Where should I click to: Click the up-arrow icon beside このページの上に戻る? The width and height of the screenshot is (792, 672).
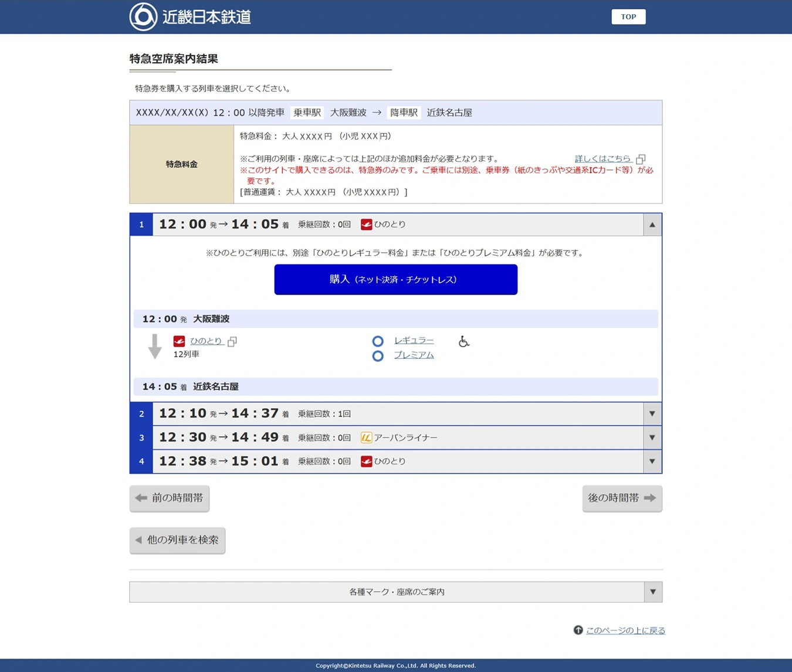click(x=578, y=630)
